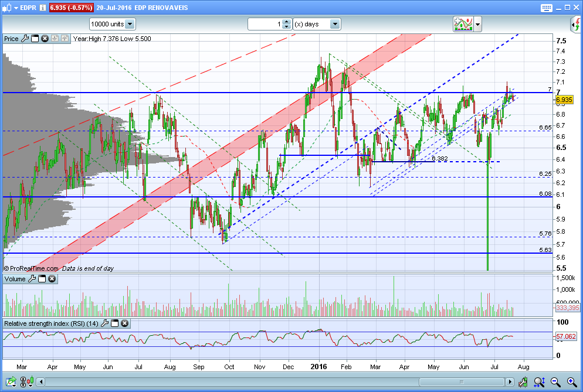
Task: Close the Price panel
Action: [x=45, y=39]
